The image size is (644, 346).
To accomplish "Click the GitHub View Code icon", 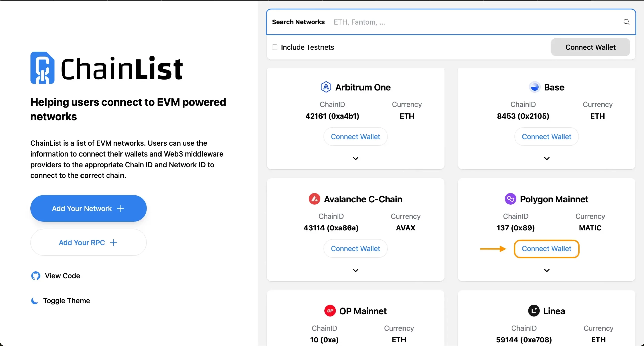I will tap(35, 276).
